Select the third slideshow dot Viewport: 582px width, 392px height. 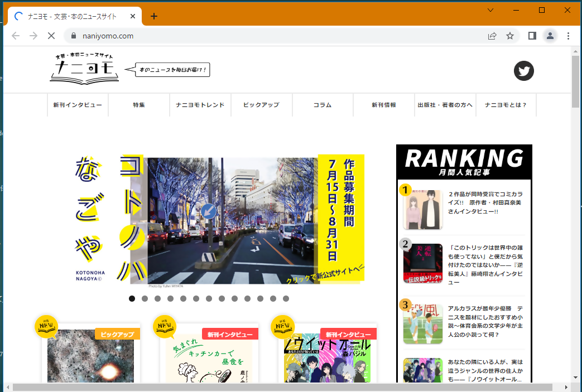158,298
